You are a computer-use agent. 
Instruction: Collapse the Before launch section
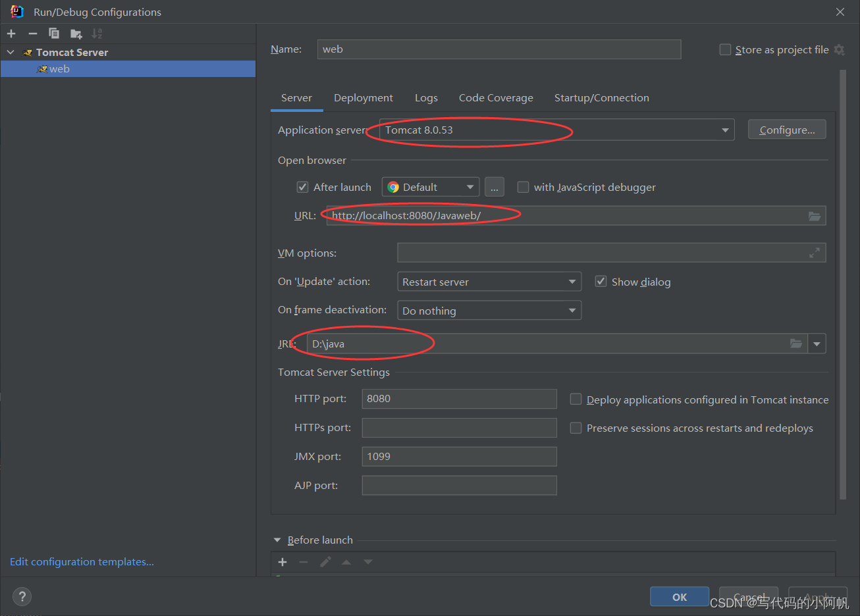(277, 540)
